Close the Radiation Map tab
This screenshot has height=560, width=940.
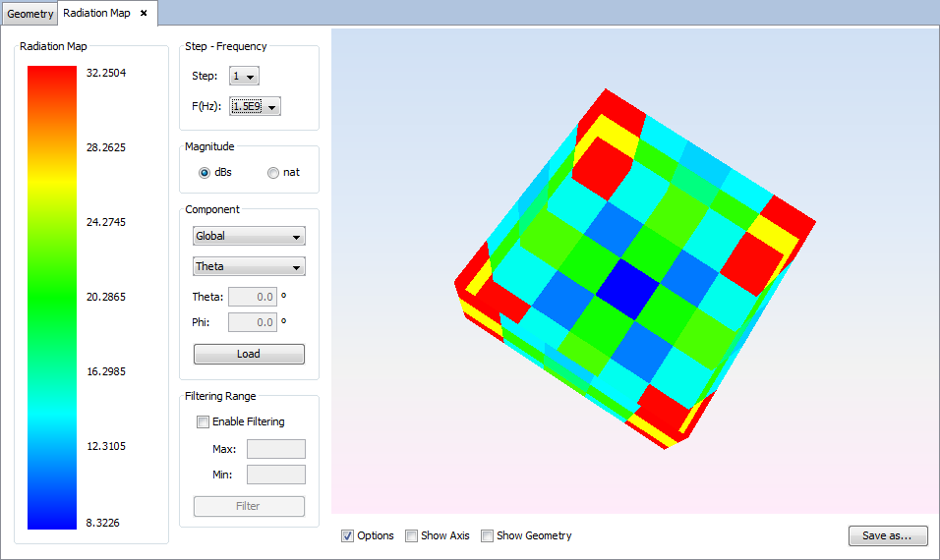[144, 14]
